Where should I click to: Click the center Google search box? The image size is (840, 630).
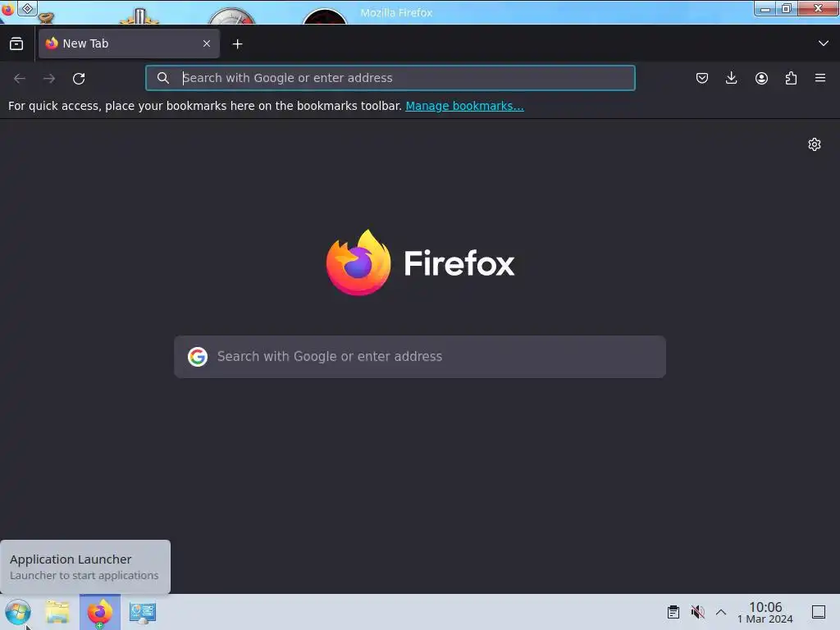[x=420, y=357]
